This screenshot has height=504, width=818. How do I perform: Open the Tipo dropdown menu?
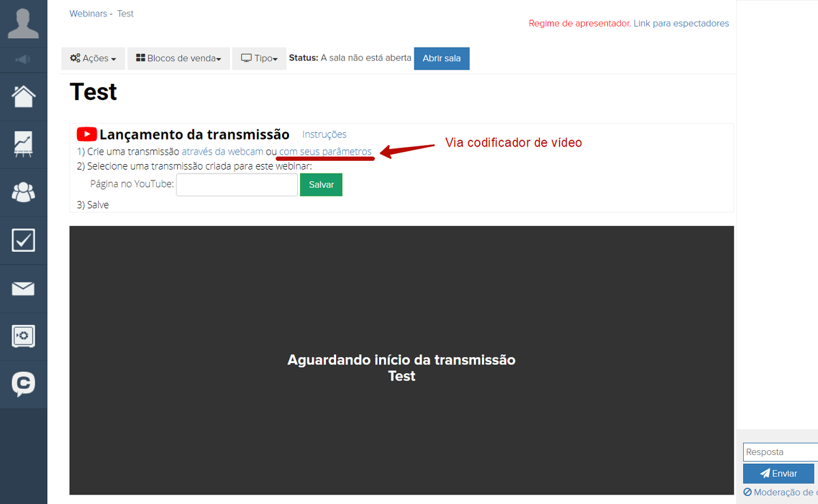pyautogui.click(x=259, y=59)
